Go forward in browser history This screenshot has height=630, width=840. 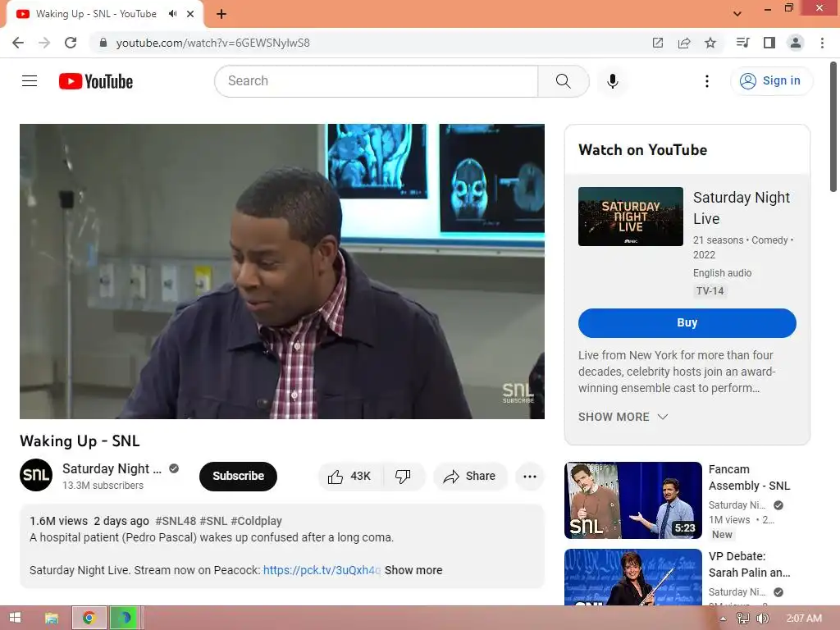coord(44,43)
